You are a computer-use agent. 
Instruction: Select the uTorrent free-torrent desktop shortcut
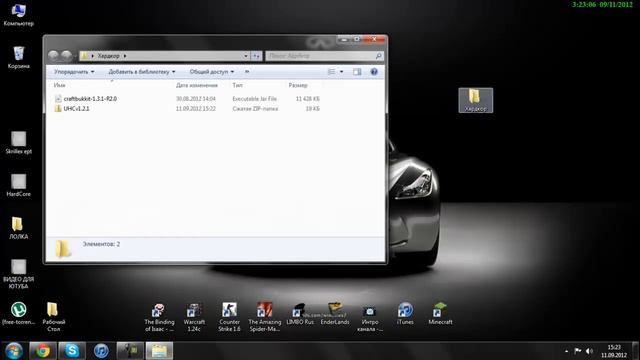tap(18, 314)
